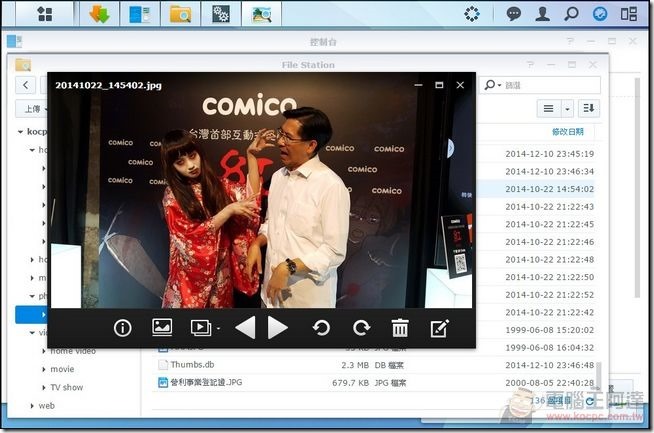Select the web folder
Screen dimensions: 654x433
46,405
